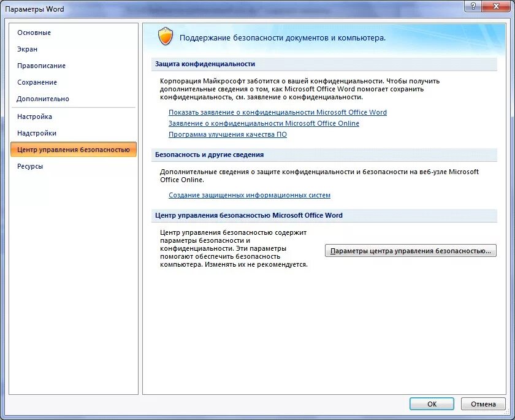This screenshot has width=515, height=420.
Task: Click the Параметры Word title bar text
Action: 34,9
